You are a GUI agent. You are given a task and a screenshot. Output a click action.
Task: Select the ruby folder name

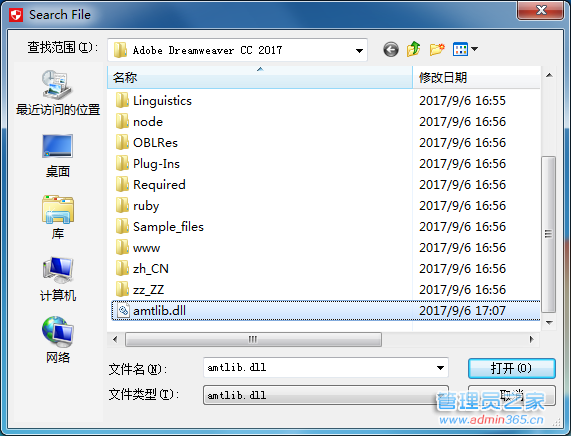click(146, 206)
